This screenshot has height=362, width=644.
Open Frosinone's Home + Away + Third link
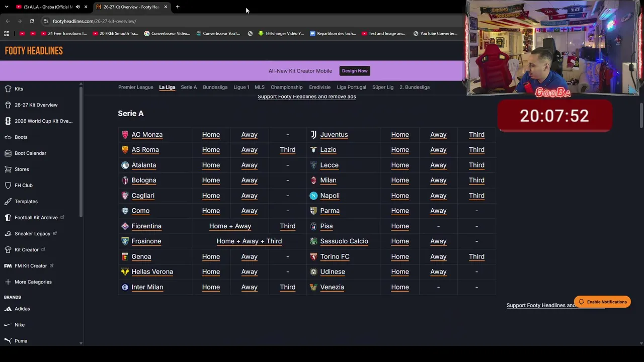click(249, 241)
